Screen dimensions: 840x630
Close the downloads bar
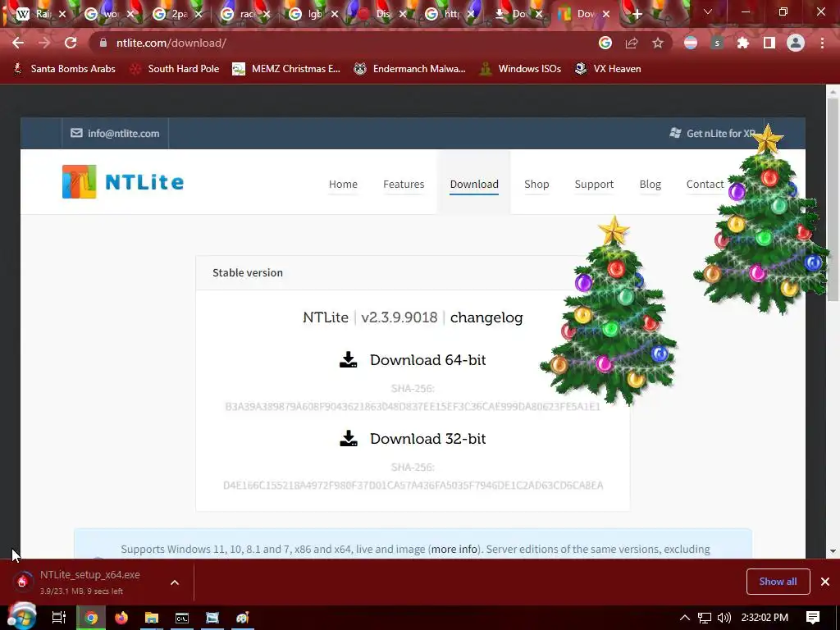[x=825, y=582]
